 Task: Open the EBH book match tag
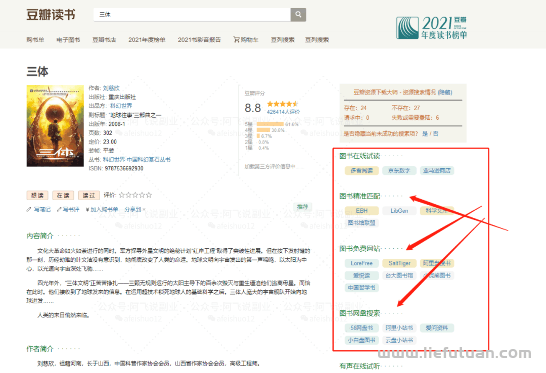pyautogui.click(x=361, y=211)
